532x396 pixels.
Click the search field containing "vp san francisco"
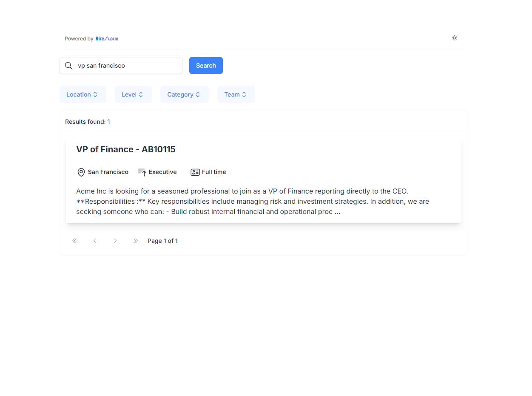(x=121, y=66)
